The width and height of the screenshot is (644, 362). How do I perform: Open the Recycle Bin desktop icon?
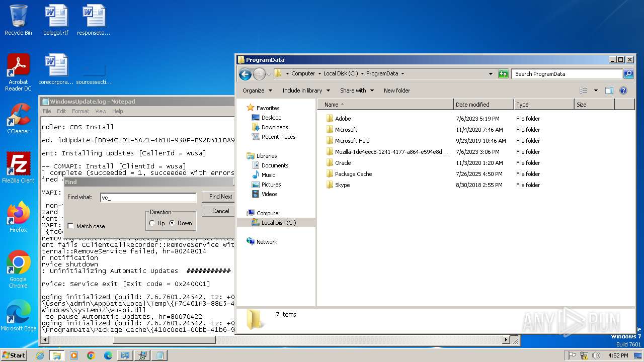click(18, 20)
